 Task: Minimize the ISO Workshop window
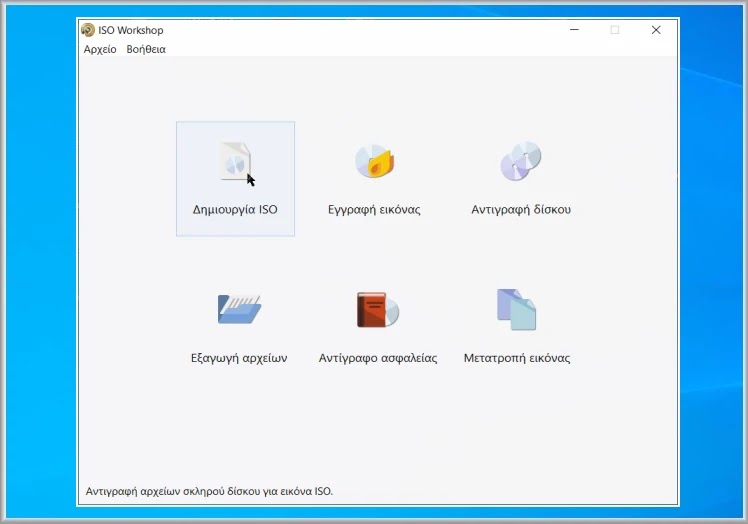pyautogui.click(x=574, y=30)
